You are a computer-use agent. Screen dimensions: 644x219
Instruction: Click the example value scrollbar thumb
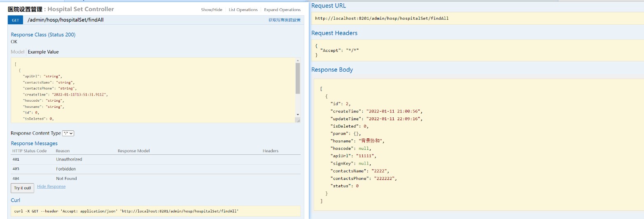[298, 78]
